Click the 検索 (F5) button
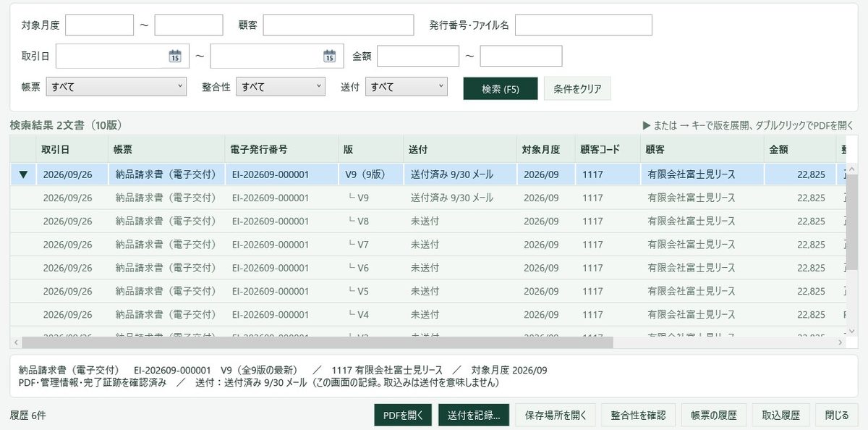 501,88
